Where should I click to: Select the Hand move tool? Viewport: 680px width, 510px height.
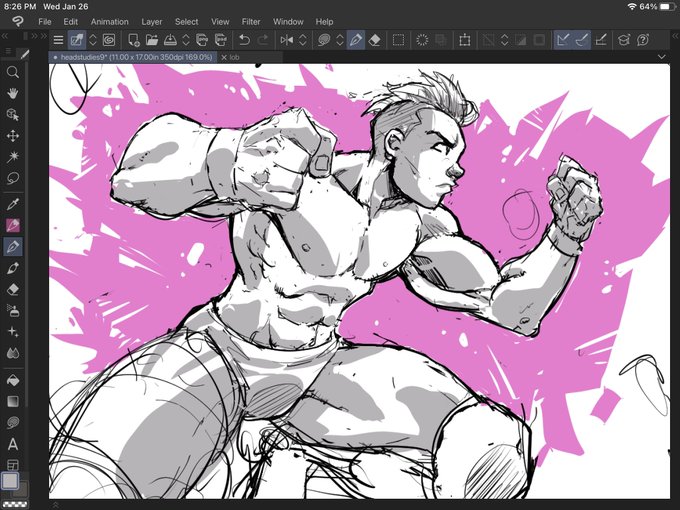coord(13,93)
